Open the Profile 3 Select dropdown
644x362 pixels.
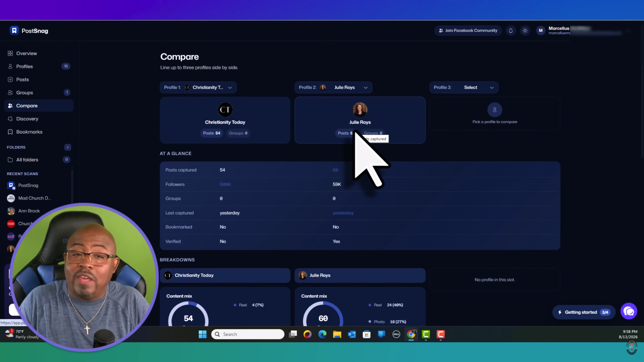464,87
